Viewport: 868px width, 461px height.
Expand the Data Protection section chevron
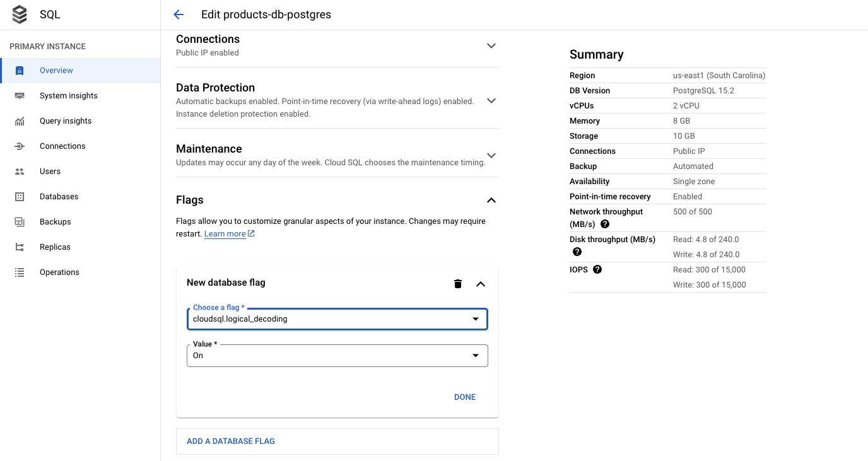click(x=491, y=101)
